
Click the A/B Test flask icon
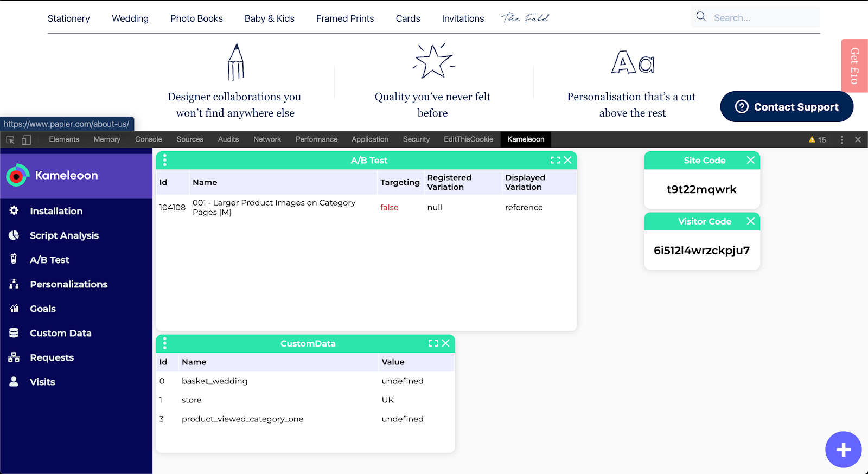(14, 259)
